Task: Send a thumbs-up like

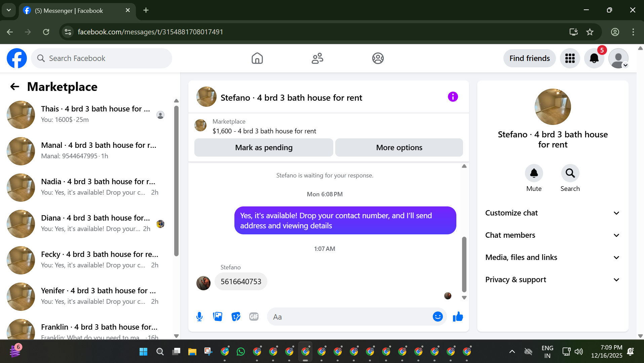Action: [x=458, y=317]
